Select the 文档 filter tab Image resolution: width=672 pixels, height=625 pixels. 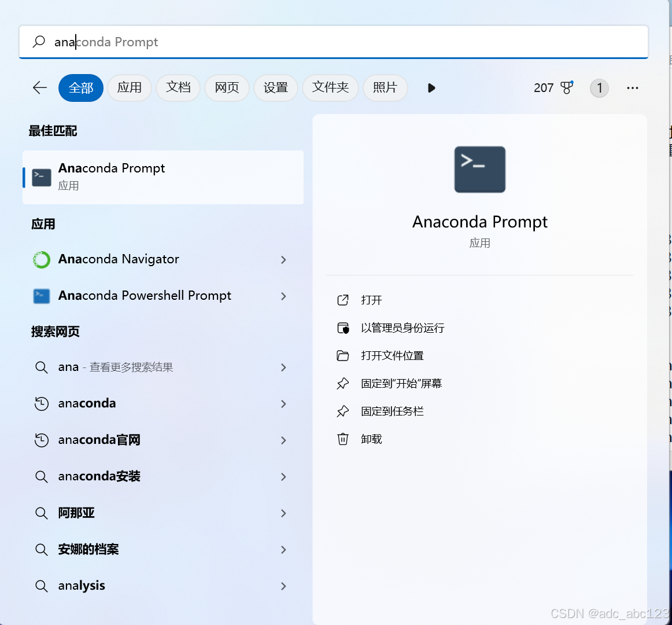click(178, 88)
